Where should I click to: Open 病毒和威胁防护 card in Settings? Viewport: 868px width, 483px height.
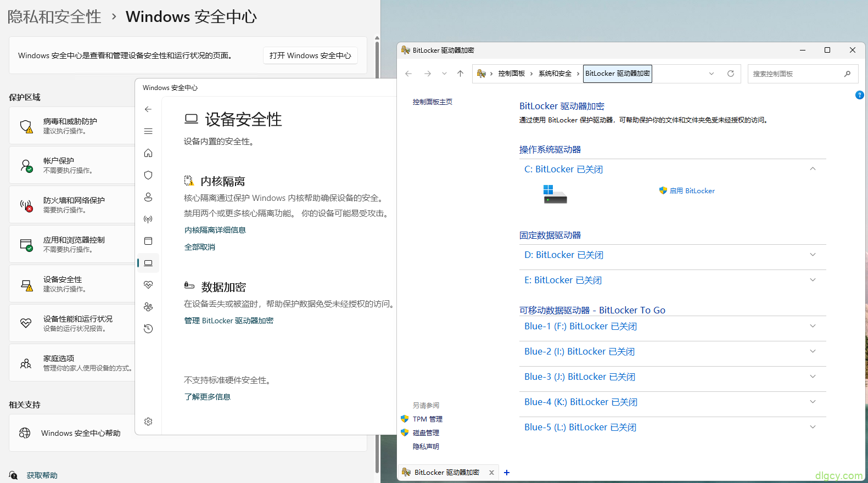click(72, 126)
